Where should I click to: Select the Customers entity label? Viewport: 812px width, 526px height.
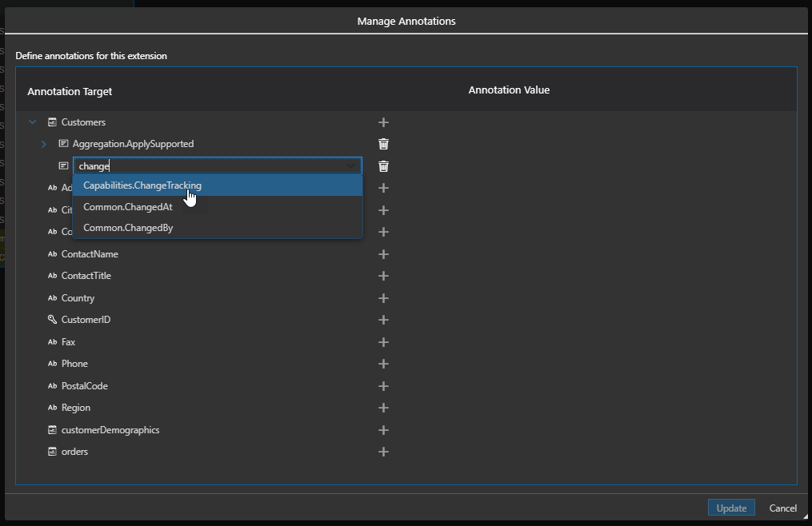click(83, 122)
